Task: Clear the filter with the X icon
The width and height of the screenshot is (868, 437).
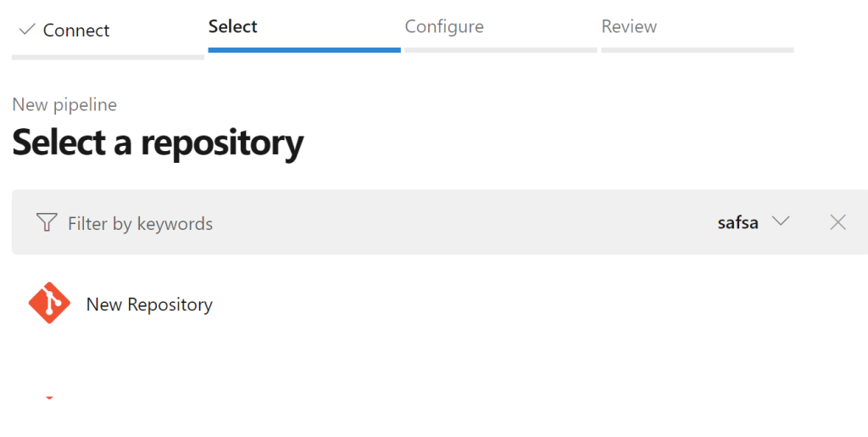Action: (837, 222)
